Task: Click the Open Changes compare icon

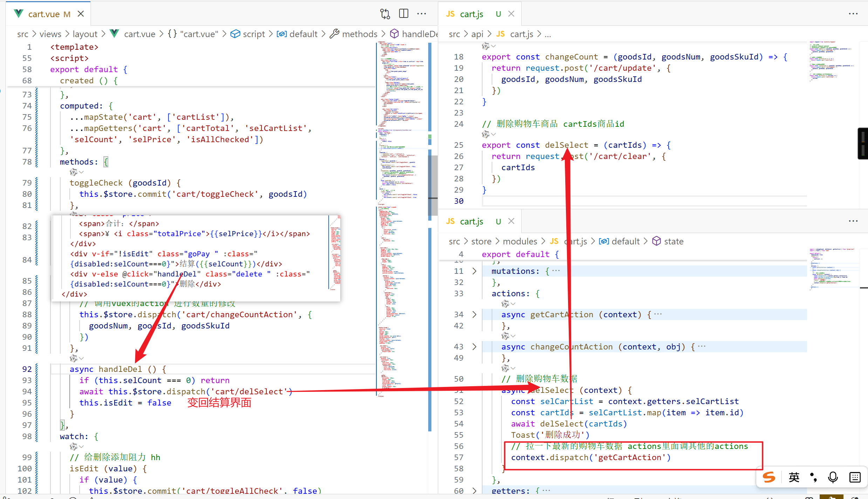Action: point(385,14)
